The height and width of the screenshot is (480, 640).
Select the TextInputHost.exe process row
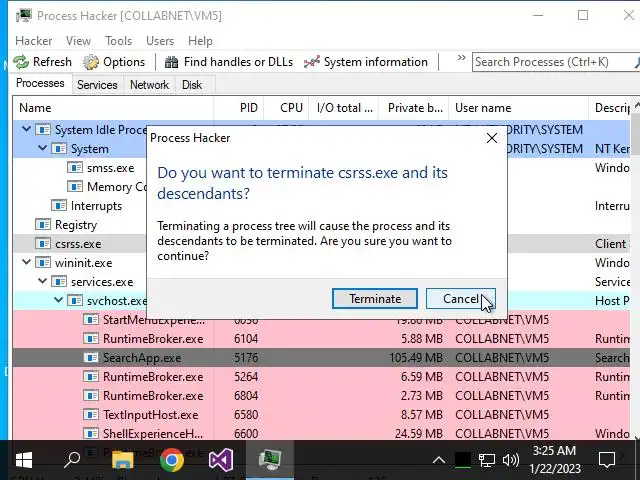click(321, 415)
